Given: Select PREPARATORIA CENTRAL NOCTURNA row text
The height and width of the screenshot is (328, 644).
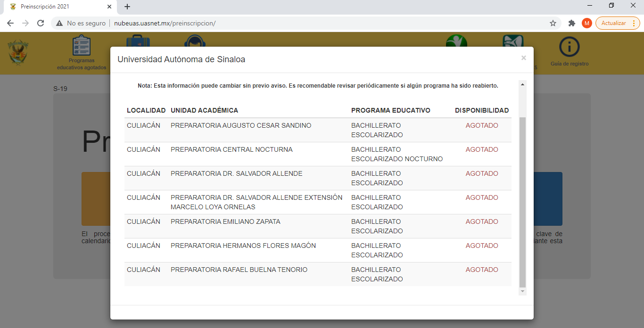Looking at the screenshot, I should [x=231, y=149].
